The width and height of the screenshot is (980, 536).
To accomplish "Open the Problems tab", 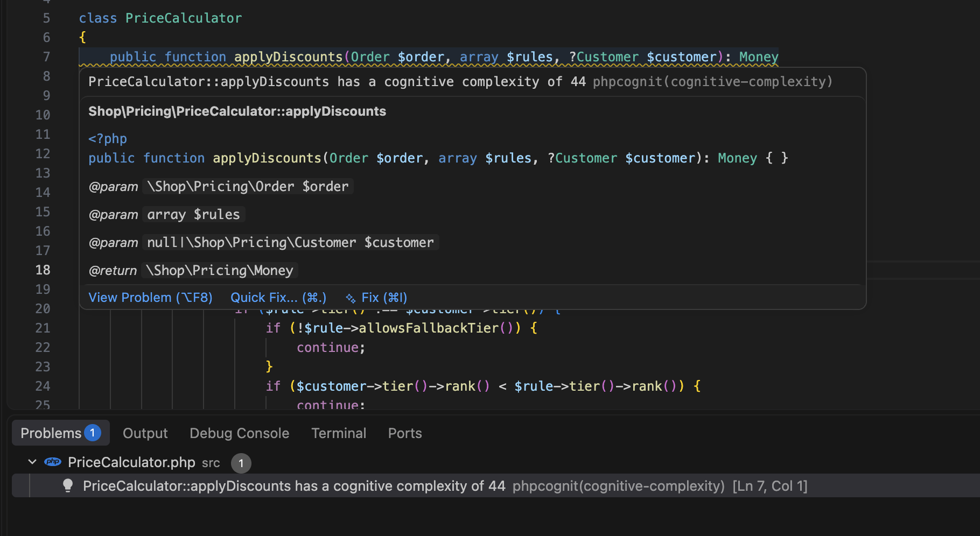I will (x=60, y=433).
